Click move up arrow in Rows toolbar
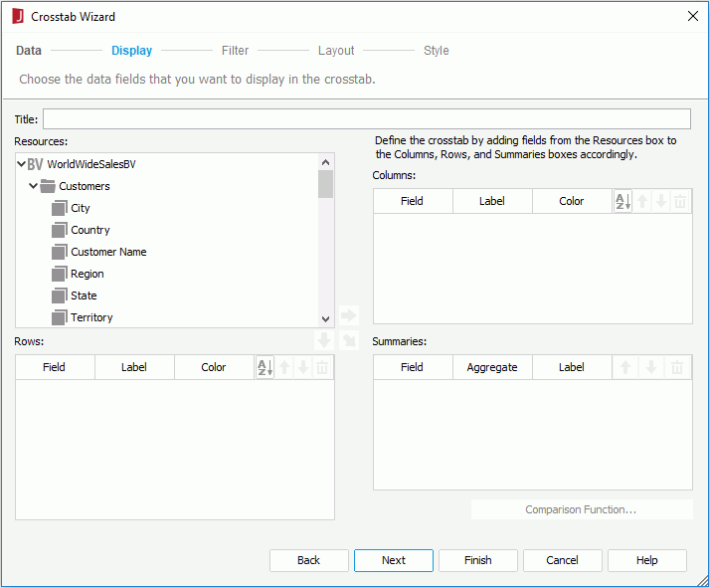Screen dimensions: 710x588 [x=284, y=367]
